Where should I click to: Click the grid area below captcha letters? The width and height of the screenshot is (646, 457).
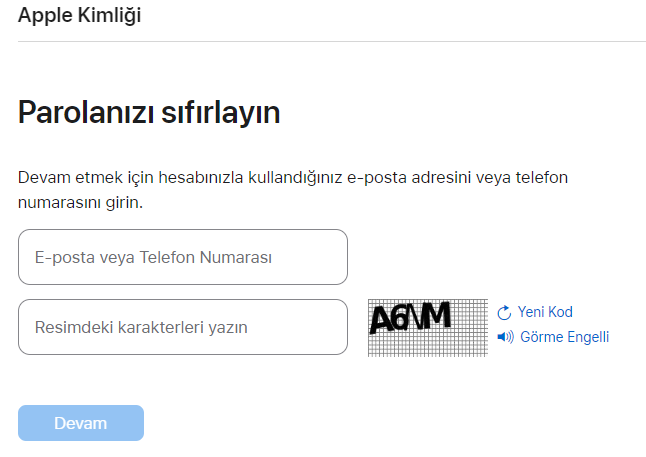[427, 345]
